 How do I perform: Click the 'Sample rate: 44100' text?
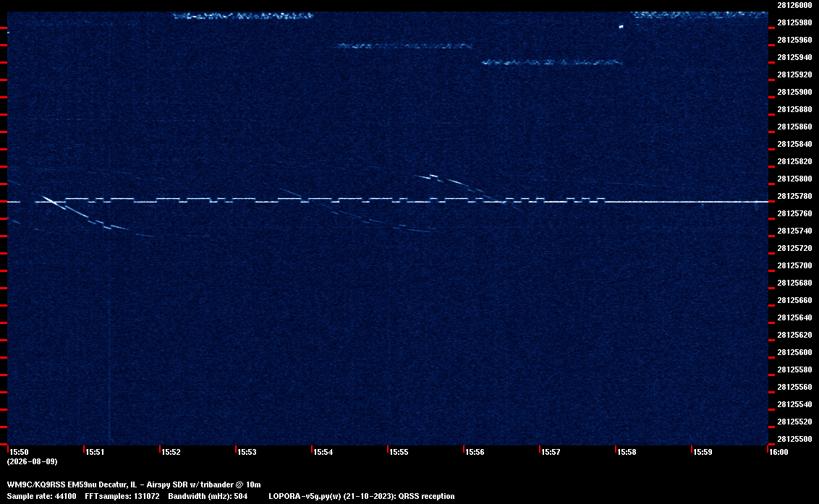pyautogui.click(x=41, y=496)
